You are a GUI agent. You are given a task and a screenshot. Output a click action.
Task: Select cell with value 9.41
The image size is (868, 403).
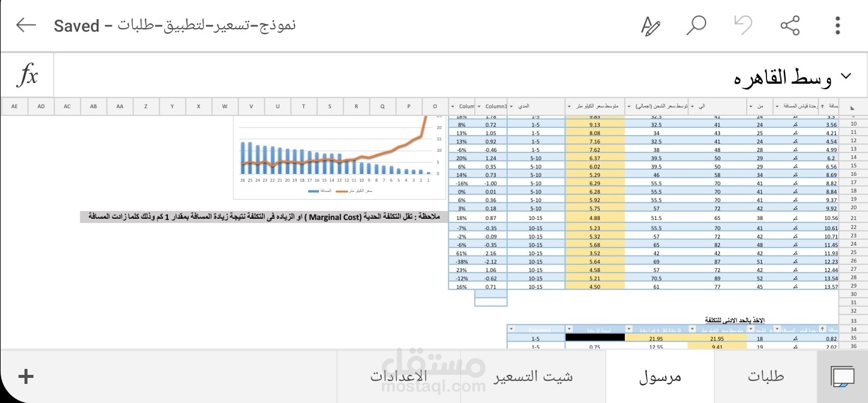tap(717, 346)
